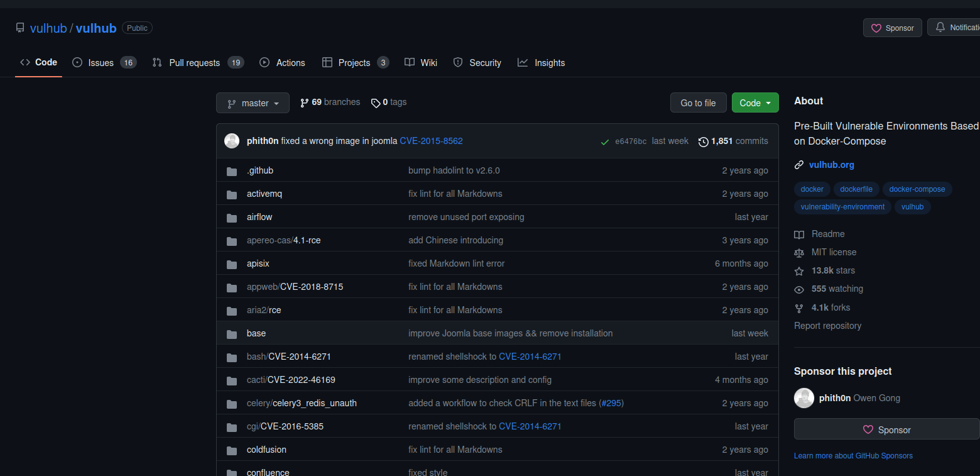
Task: Click the folder icon for activemq
Action: pos(232,194)
